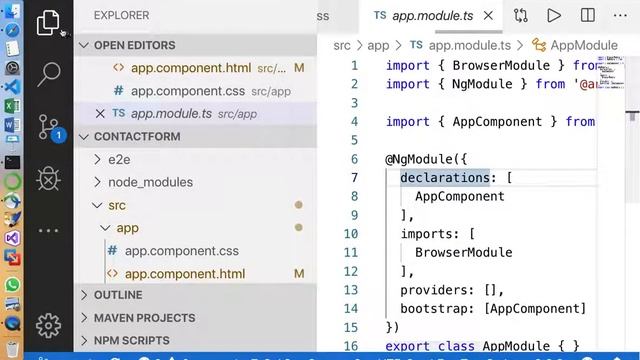This screenshot has width=640, height=360.
Task: Click 'BrowserModule' on line 11
Action: click(464, 252)
